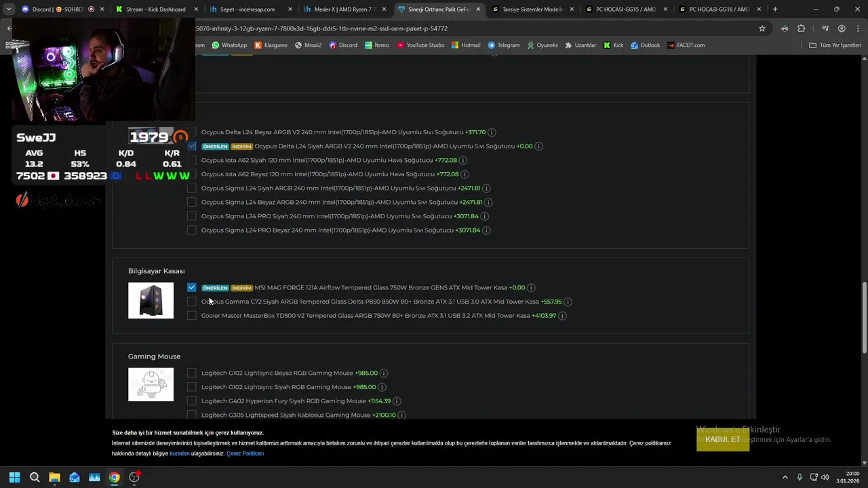Image resolution: width=868 pixels, height=488 pixels.
Task: Select Ocypus Sigma L24 Siyah ARGB checkbox
Action: point(192,188)
